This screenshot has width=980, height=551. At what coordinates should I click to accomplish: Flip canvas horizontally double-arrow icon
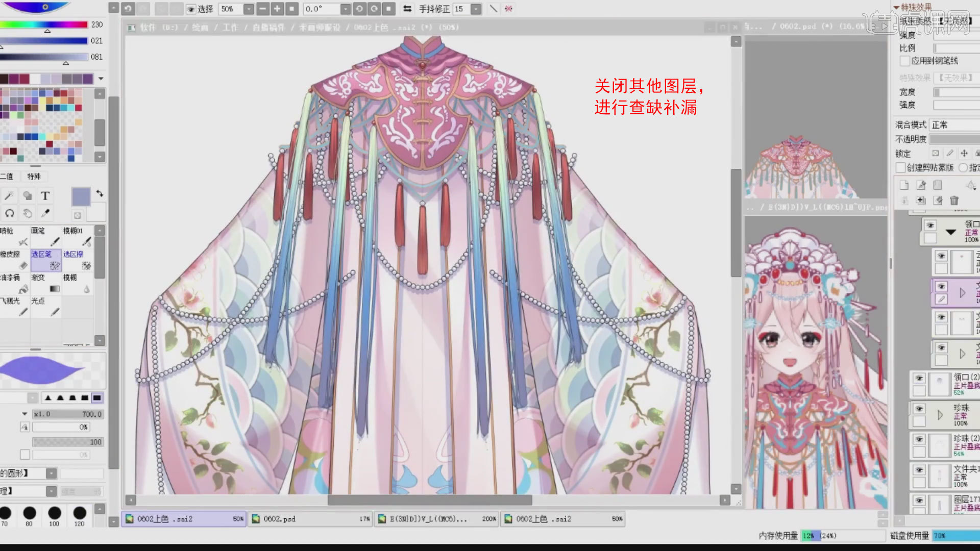(x=407, y=9)
